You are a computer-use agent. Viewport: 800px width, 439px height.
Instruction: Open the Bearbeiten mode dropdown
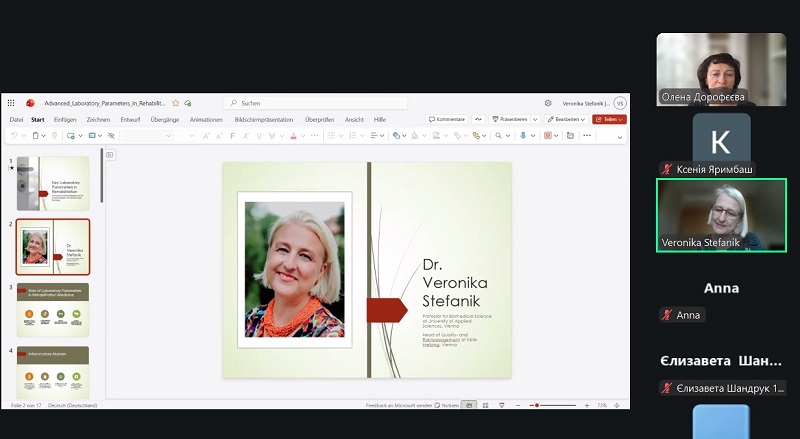point(567,119)
